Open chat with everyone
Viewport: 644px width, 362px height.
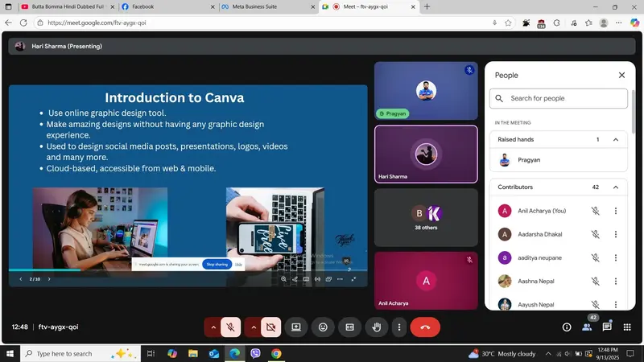[x=607, y=327]
